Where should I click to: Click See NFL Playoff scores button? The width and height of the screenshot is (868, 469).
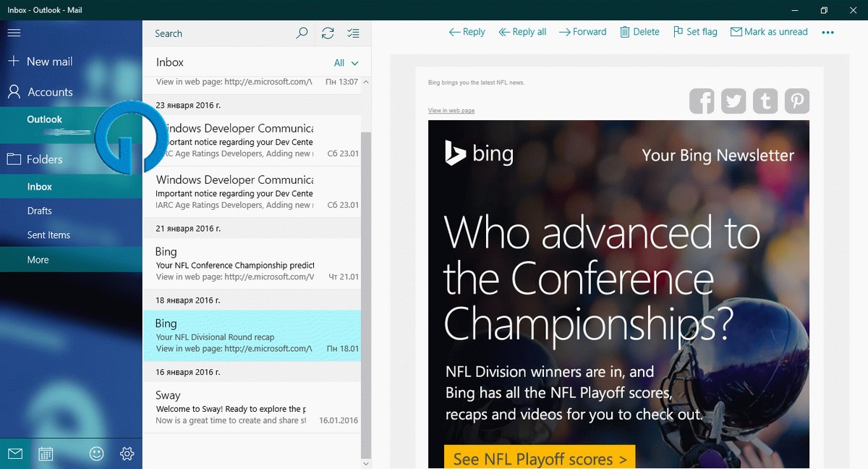pos(540,458)
